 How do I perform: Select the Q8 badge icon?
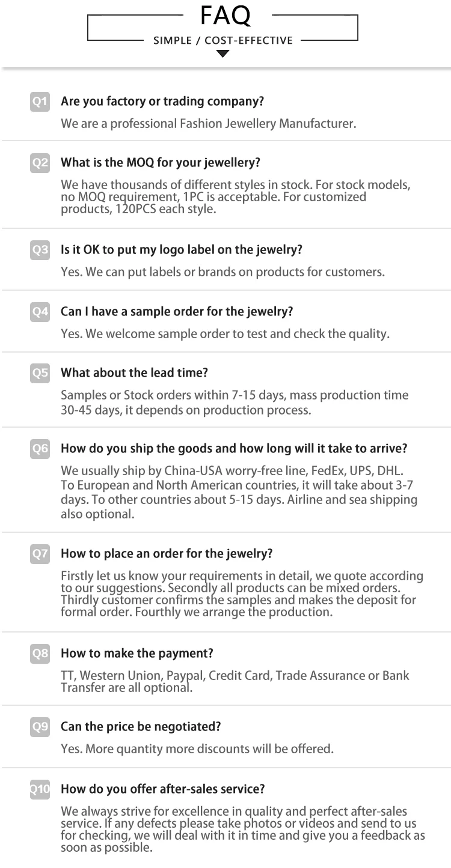click(x=40, y=654)
